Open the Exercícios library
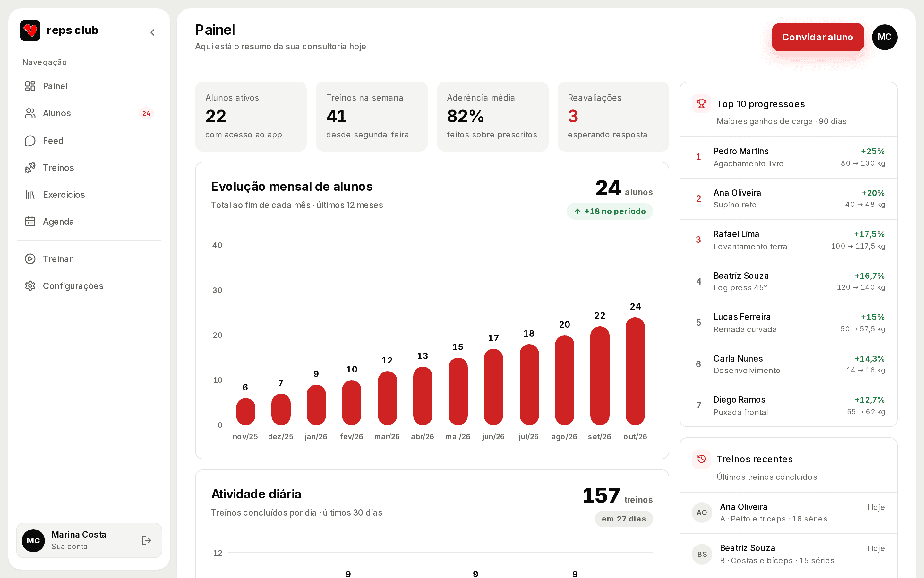Viewport: 924px width, 578px height. pos(89,195)
